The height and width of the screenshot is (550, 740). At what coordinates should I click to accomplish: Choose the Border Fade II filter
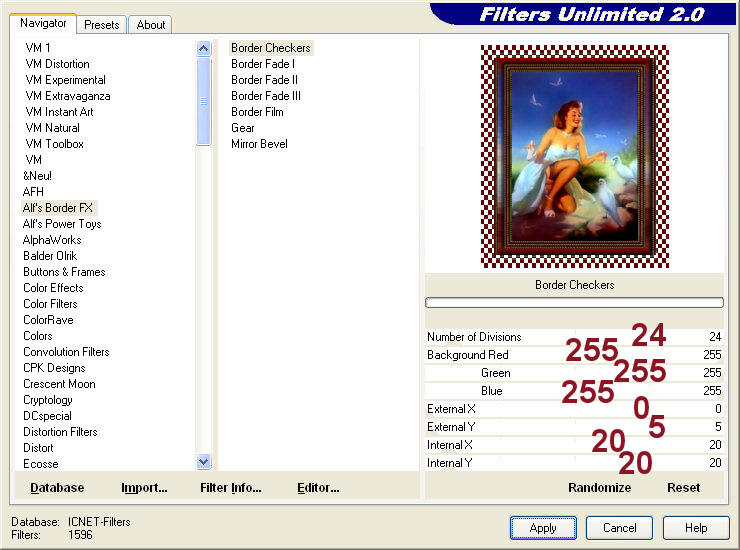(x=264, y=80)
